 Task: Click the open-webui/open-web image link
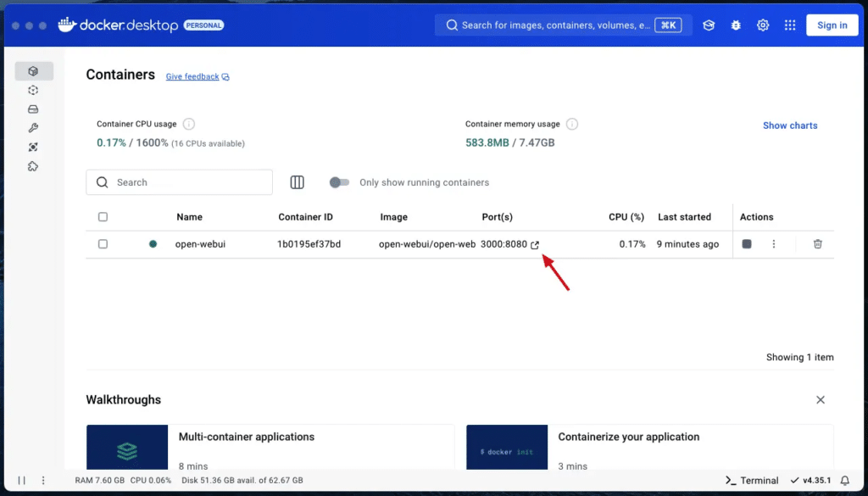point(427,244)
